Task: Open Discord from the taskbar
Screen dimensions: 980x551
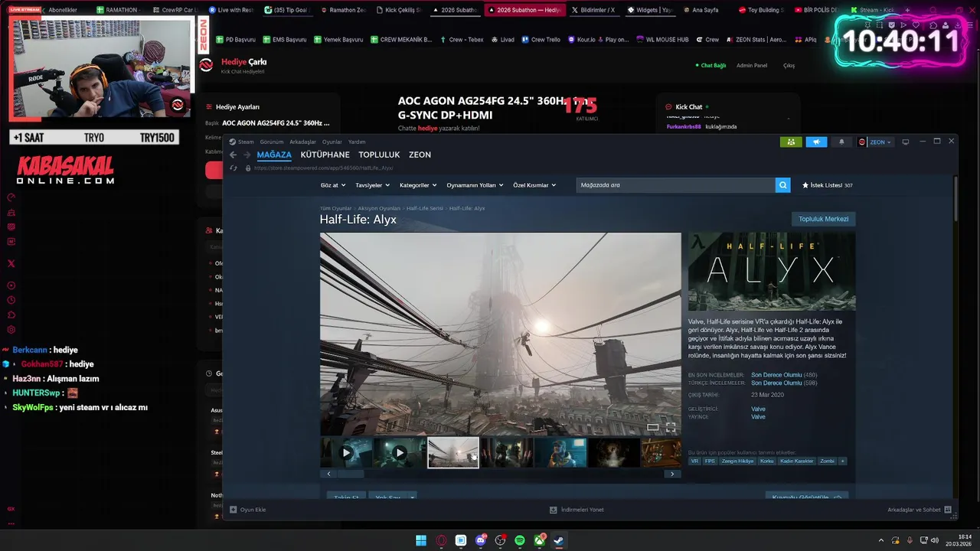Action: (x=481, y=540)
